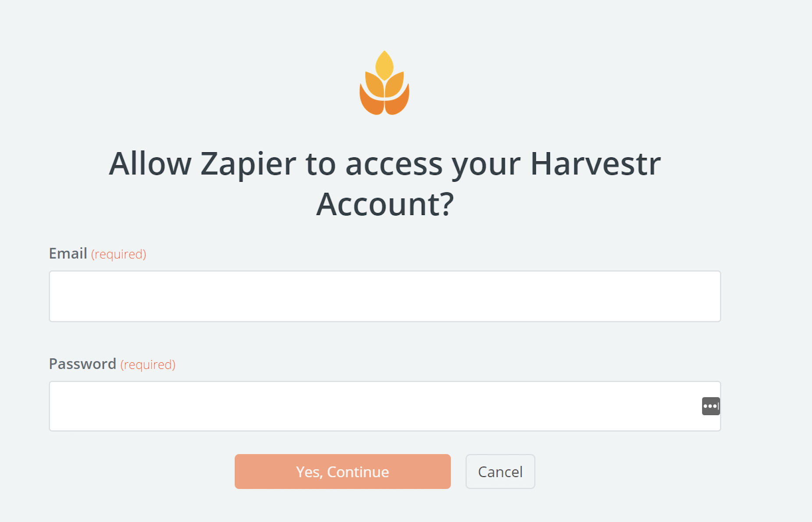Click the Account? line of the heading
812x522 pixels.
click(x=385, y=204)
